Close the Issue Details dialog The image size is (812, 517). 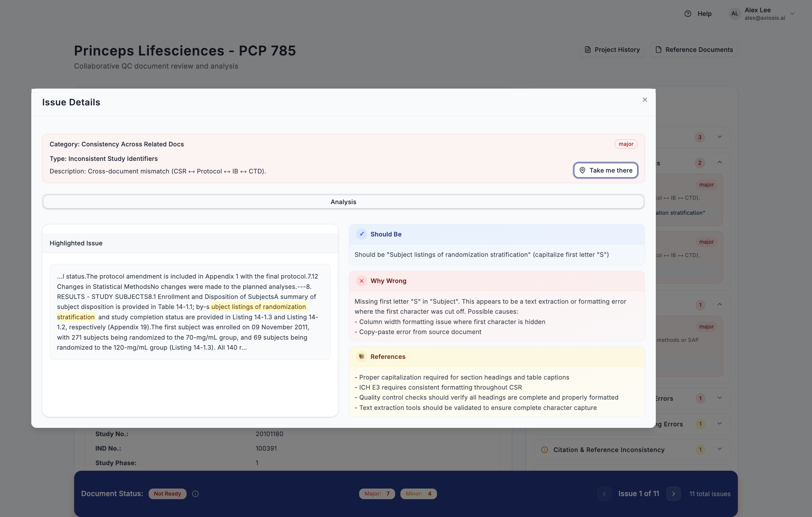tap(644, 100)
